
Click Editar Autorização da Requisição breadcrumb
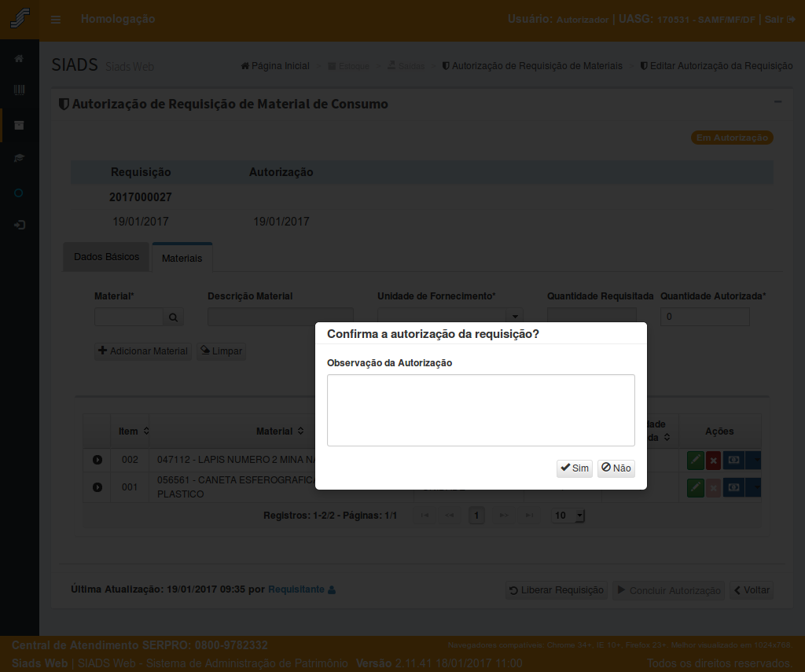click(x=717, y=66)
